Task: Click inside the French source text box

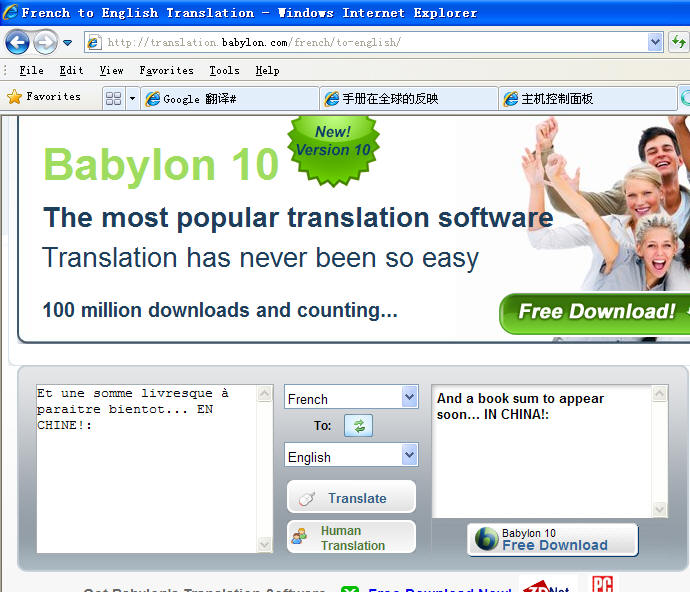Action: point(147,469)
